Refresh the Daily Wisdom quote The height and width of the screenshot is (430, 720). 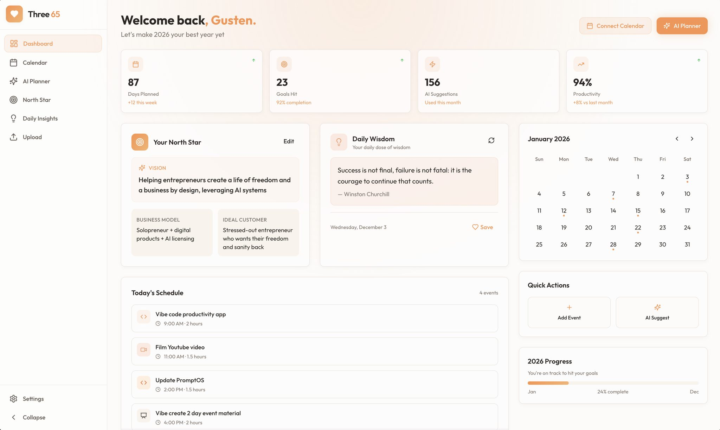coord(491,141)
